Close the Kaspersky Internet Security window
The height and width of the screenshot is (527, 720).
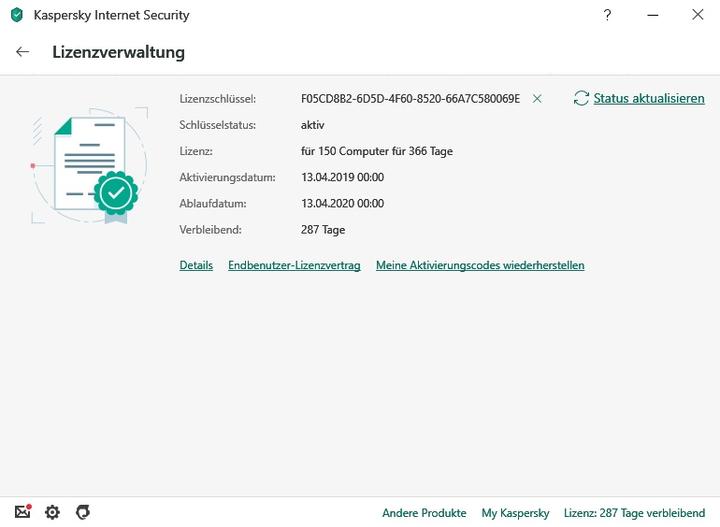(697, 16)
